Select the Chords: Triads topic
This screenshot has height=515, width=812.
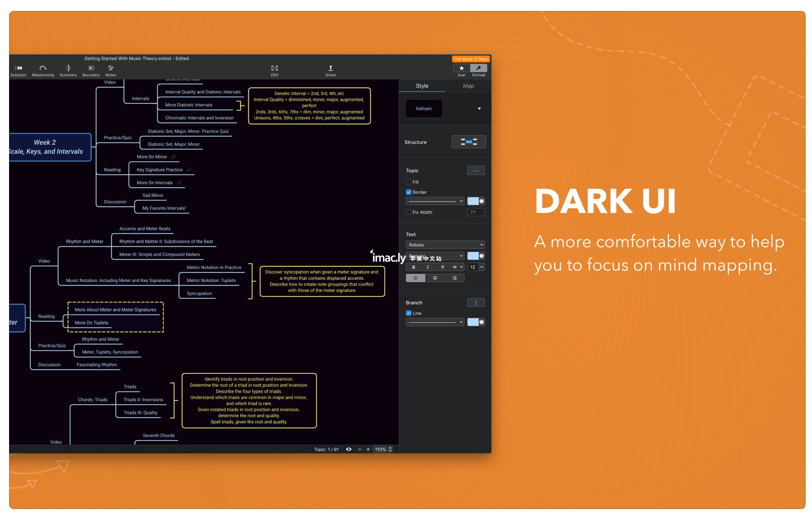pyautogui.click(x=92, y=400)
